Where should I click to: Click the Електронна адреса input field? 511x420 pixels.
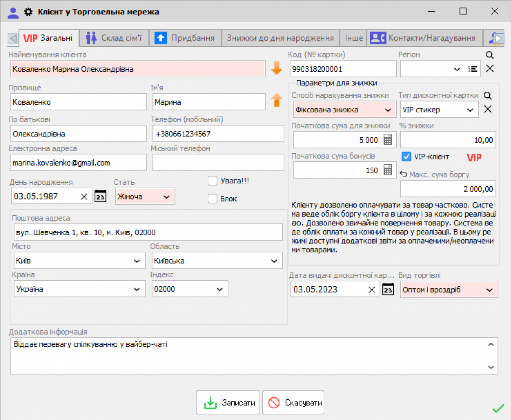click(x=78, y=162)
